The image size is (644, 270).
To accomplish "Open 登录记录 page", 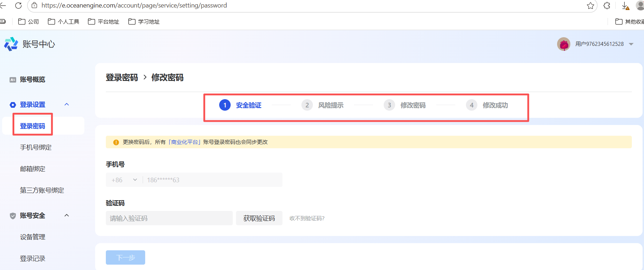I will point(33,259).
